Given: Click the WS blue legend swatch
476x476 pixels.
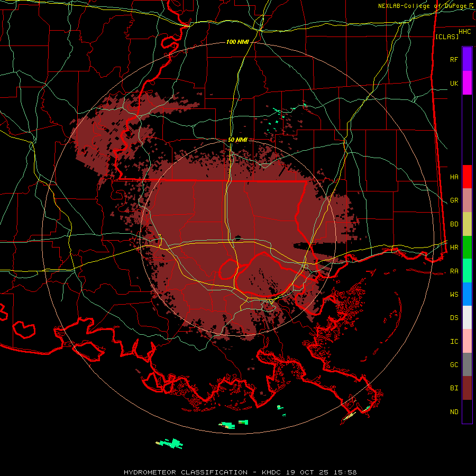Looking at the screenshot, I should tap(467, 294).
